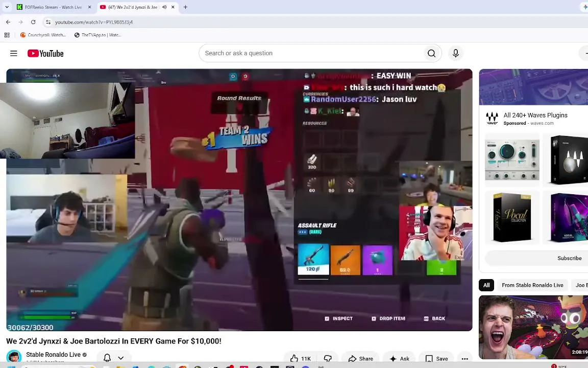Close the We 2v2'd Jynxzi YouTube tab
The width and height of the screenshot is (588, 368).
[x=173, y=7]
